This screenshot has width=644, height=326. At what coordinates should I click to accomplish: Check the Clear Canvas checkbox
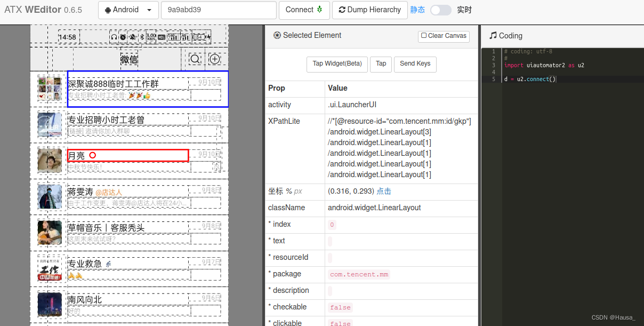(x=424, y=35)
